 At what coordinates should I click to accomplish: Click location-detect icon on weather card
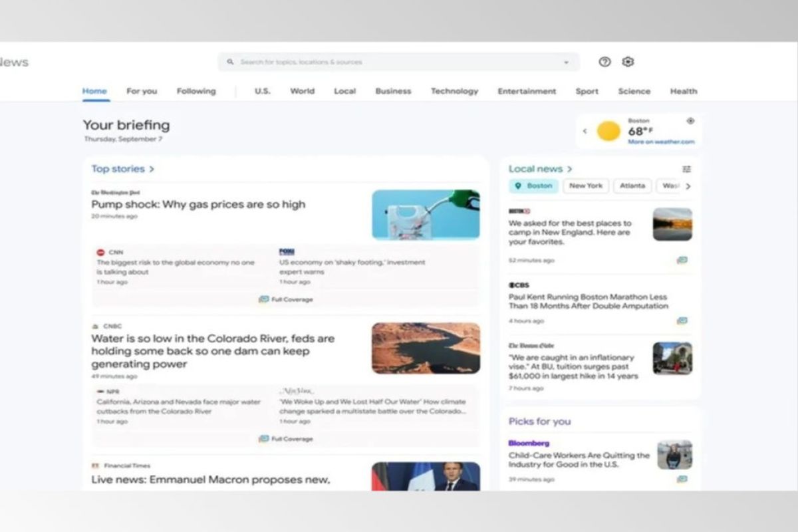690,121
